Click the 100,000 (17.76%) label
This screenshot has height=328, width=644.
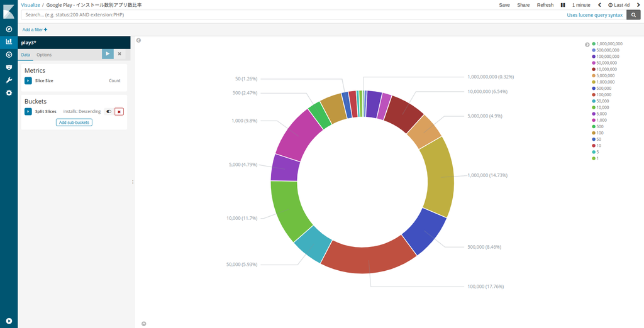[486, 287]
